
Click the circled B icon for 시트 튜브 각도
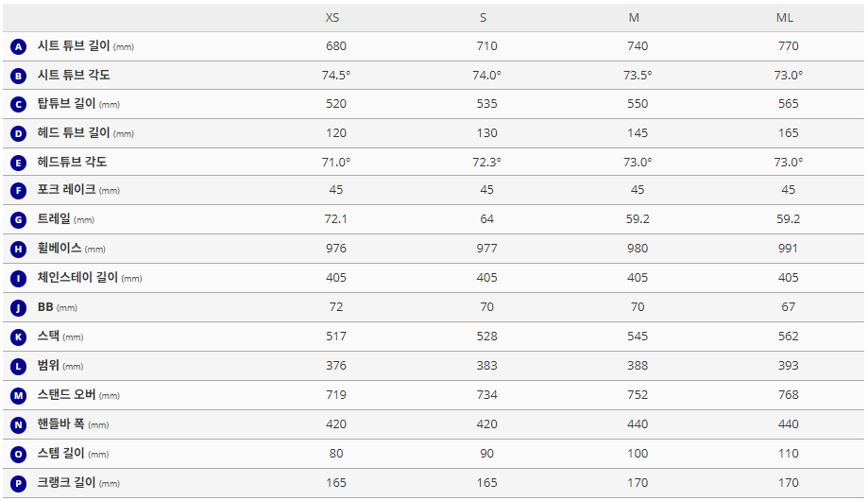[x=19, y=76]
